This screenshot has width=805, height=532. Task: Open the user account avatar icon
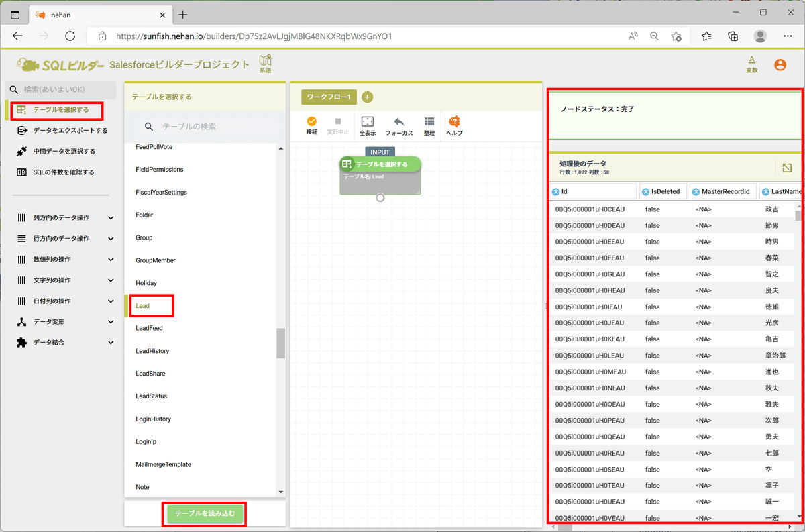[x=780, y=65]
